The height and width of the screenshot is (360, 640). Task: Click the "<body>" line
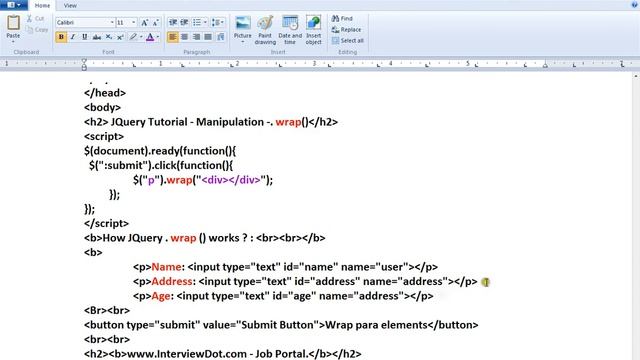tap(102, 108)
